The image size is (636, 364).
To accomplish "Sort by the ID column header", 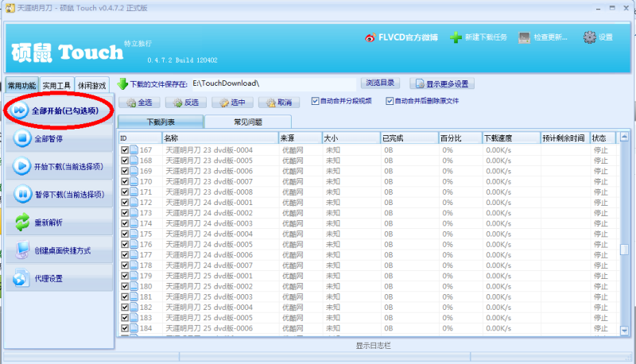I will tap(140, 138).
